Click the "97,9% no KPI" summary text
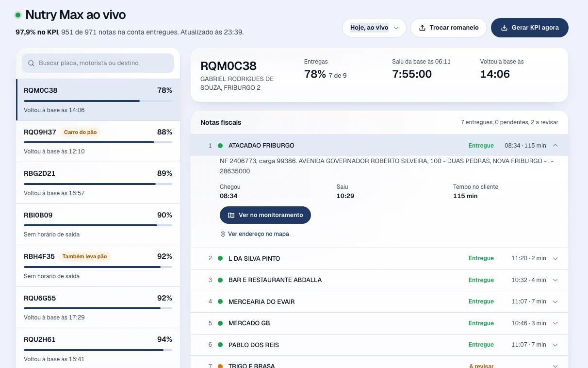 click(37, 32)
